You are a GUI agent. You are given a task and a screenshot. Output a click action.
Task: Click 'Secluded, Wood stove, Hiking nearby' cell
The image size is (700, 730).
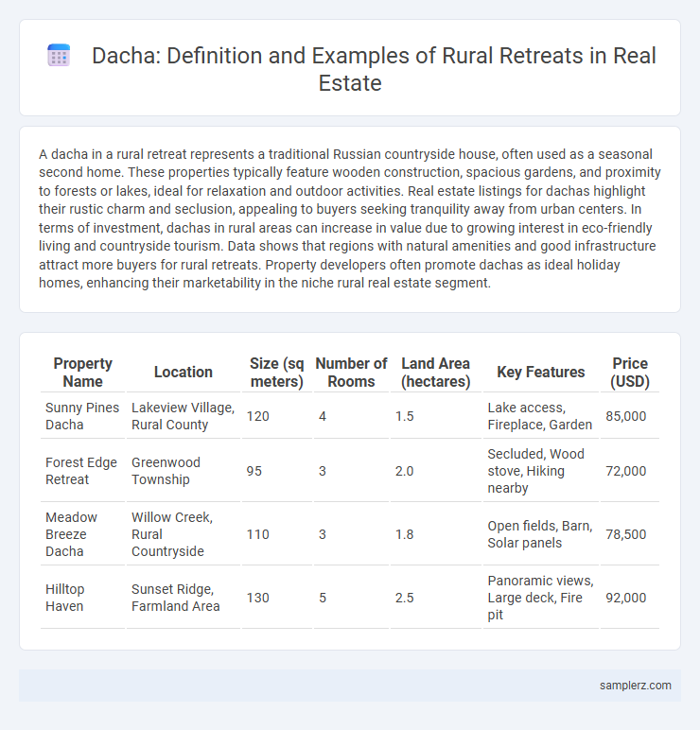pyautogui.click(x=541, y=471)
